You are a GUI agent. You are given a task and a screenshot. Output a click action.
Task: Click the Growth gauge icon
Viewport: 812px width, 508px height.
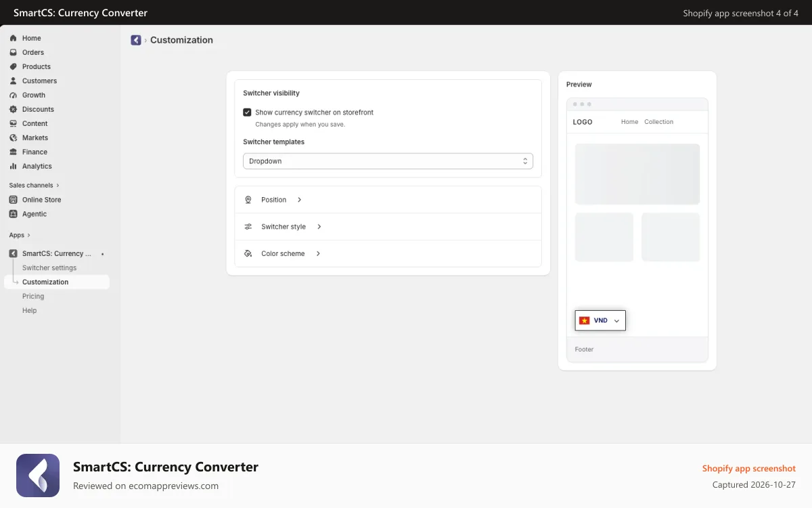[x=13, y=95]
